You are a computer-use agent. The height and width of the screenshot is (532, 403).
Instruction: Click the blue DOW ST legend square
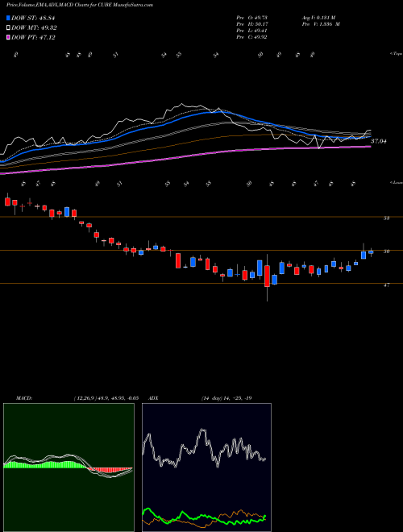8,18
